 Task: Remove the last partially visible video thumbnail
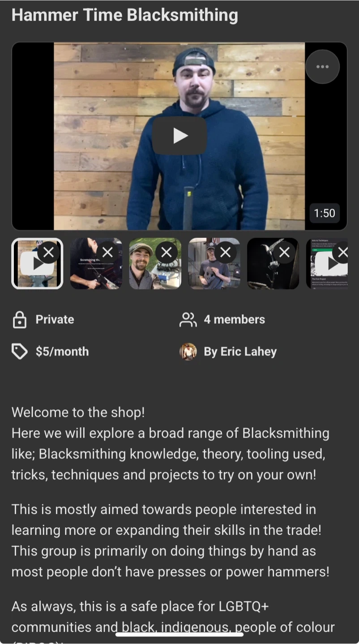(342, 253)
